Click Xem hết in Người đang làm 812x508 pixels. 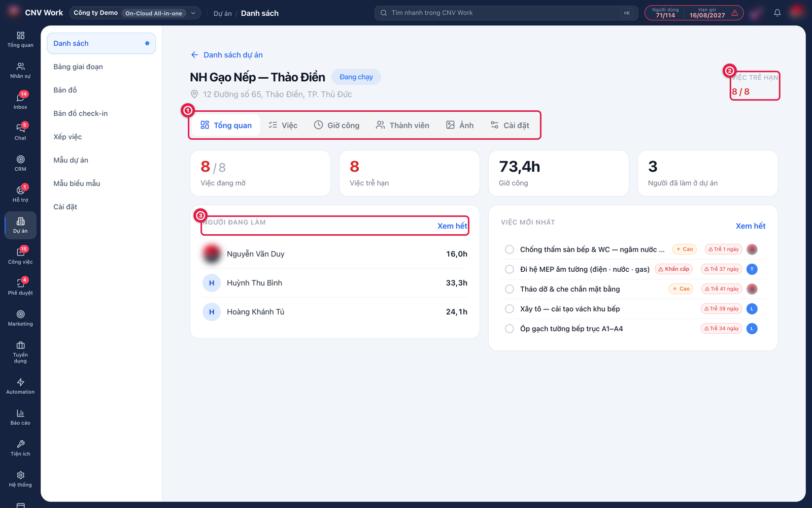[452, 226]
